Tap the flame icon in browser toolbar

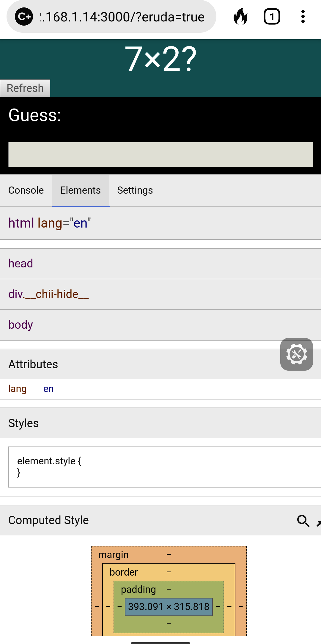[240, 17]
